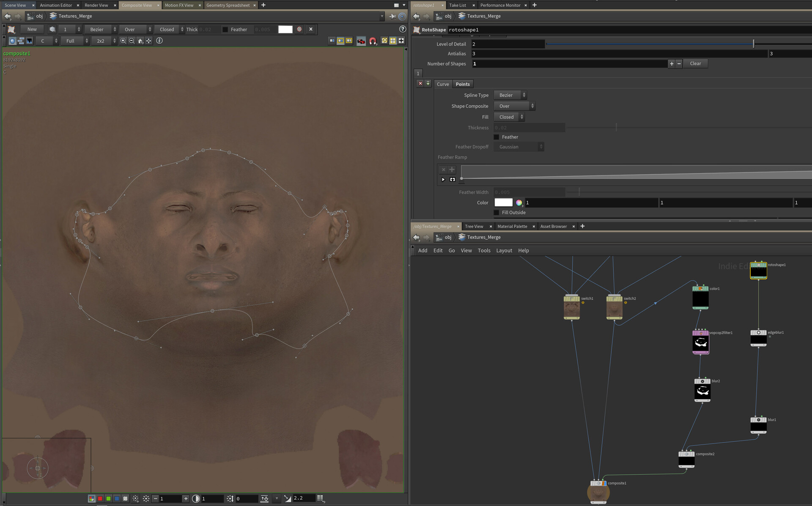Show only the red channel
This screenshot has height=506, width=812.
(100, 499)
